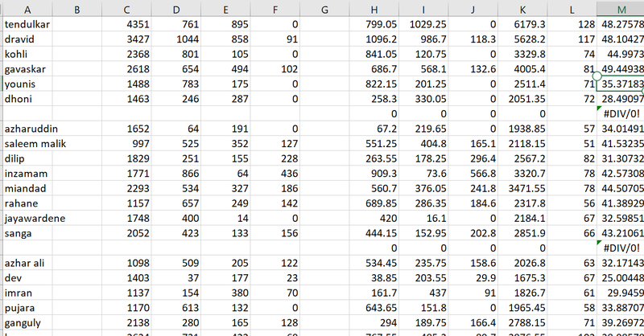644x336 pixels.
Task: Select cell with value 132.6
Action: 473,69
